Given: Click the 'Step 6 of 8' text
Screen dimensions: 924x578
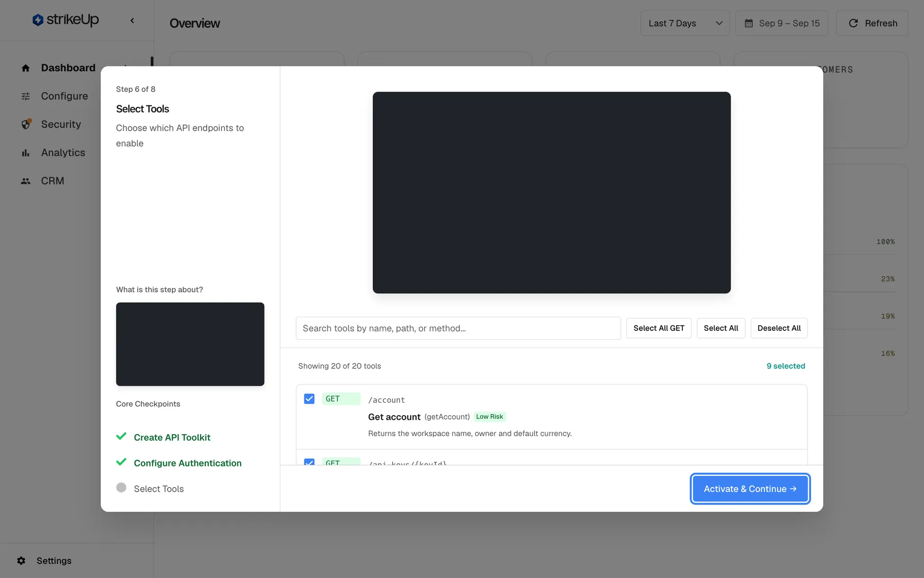Looking at the screenshot, I should click(136, 89).
